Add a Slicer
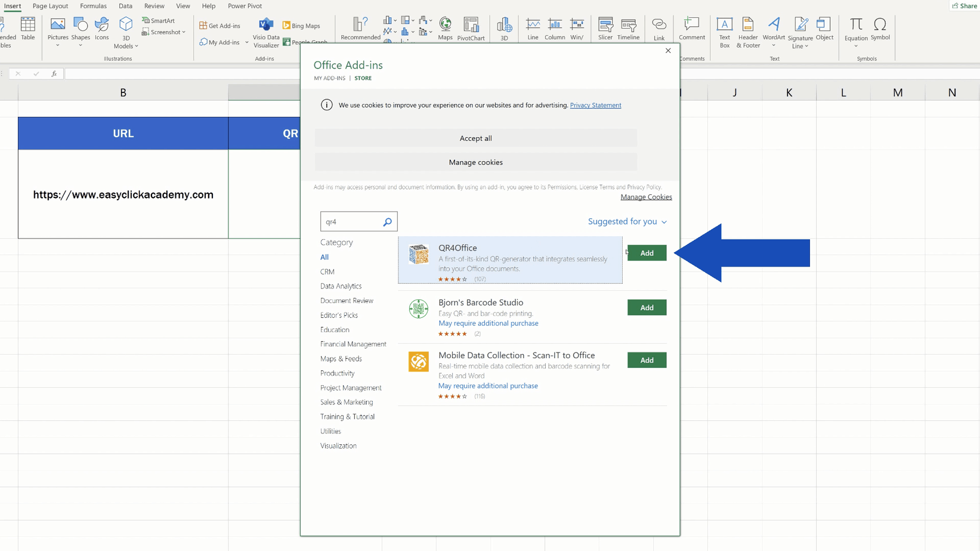Screen dimensions: 980x551 pos(605,28)
